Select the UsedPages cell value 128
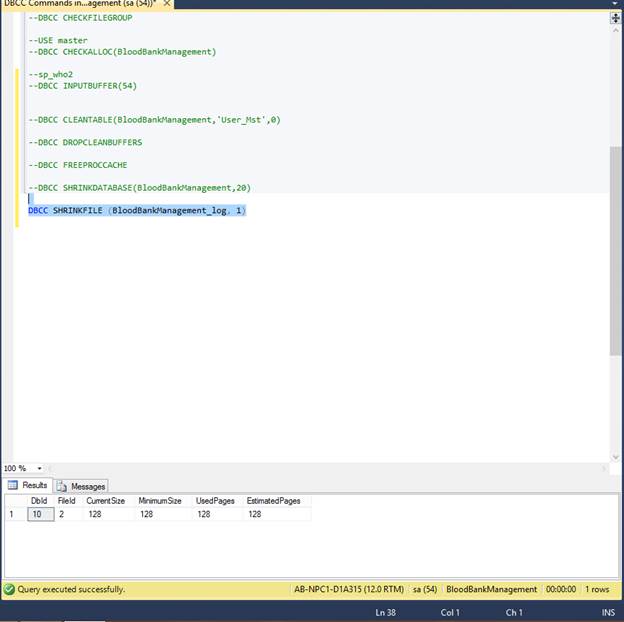This screenshot has width=624, height=622. [218, 514]
